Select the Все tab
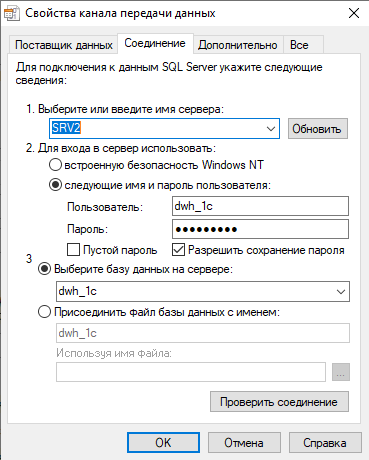This screenshot has width=369, height=460. [x=299, y=45]
